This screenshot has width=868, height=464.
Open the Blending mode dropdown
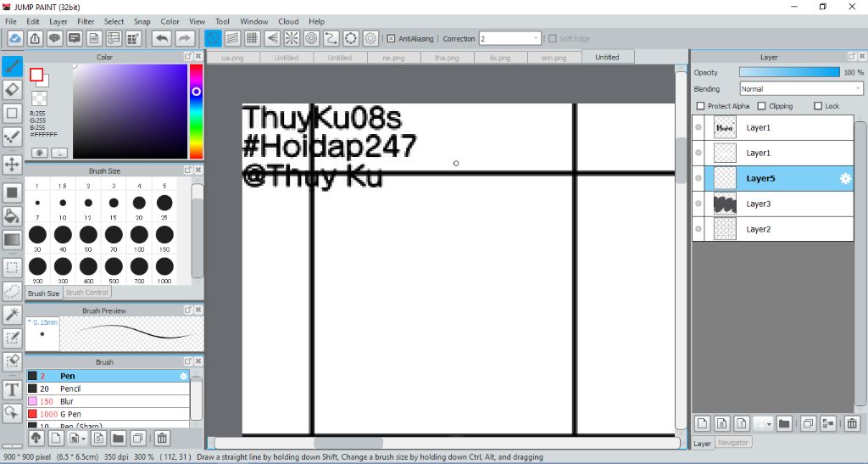click(x=802, y=88)
